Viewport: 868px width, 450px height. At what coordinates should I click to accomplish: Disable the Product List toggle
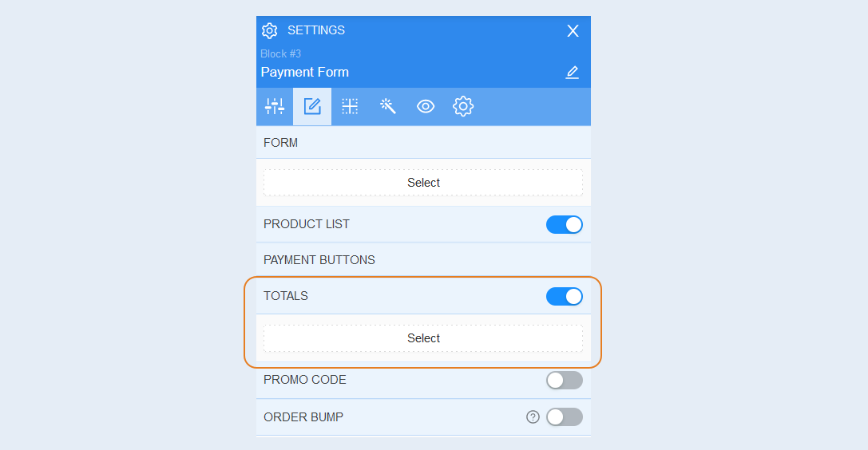click(x=564, y=224)
